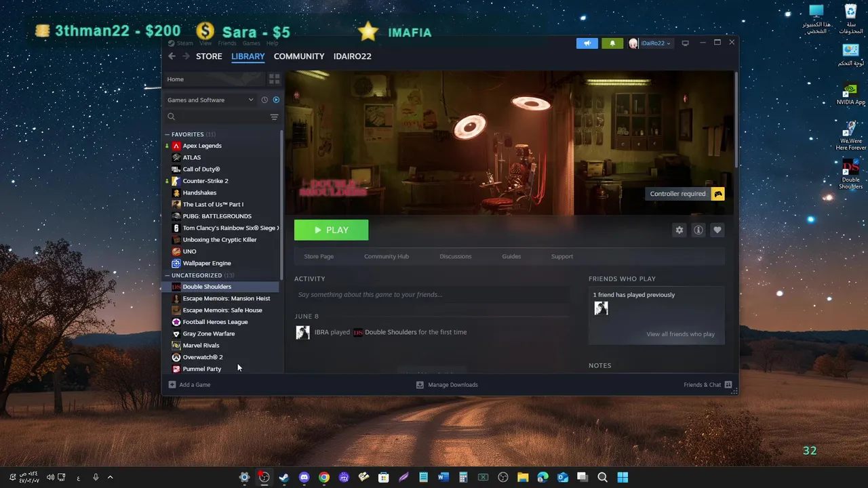Click View all friends who play
Viewport: 868px width, 488px height.
(680, 334)
